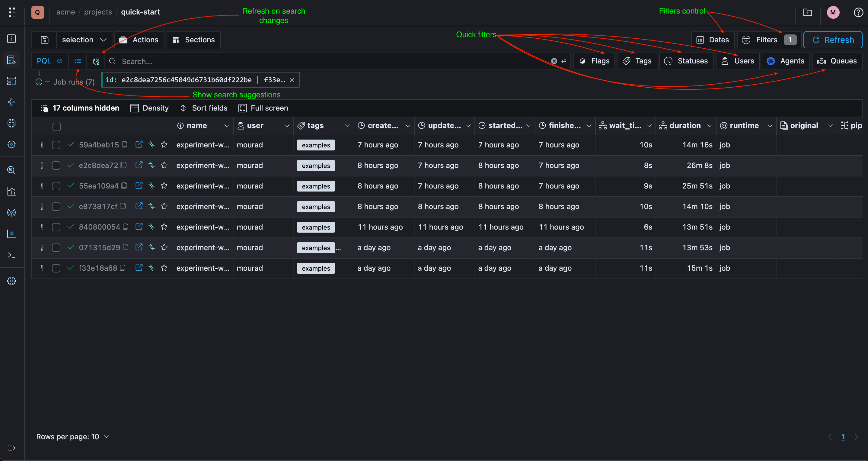This screenshot has width=868, height=461.
Task: Click the add folder icon in header
Action: coord(807,12)
